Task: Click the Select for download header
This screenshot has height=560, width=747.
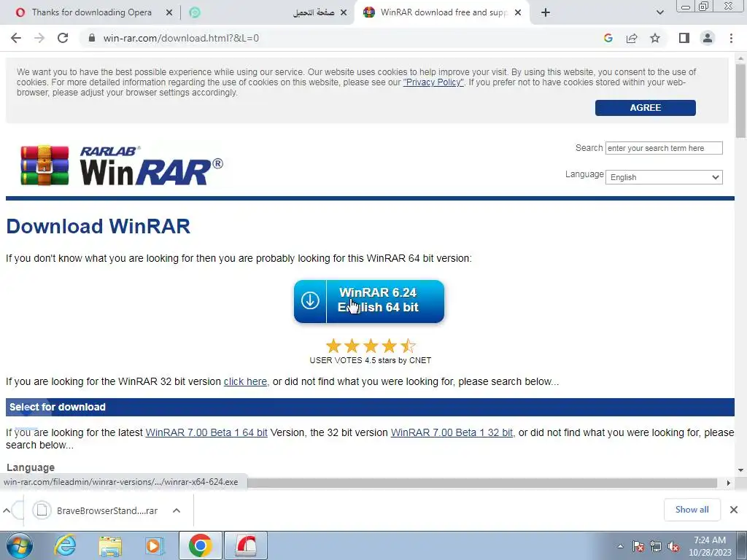Action: point(370,407)
